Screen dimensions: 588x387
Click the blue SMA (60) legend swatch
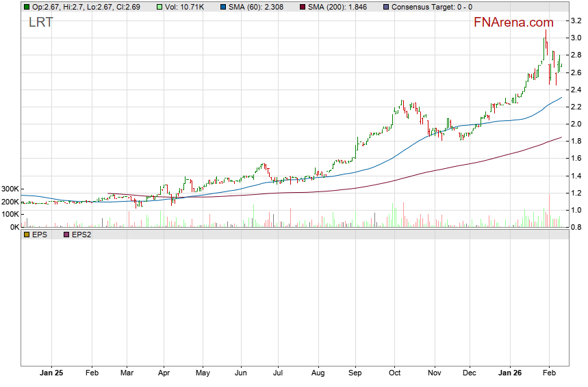point(224,7)
